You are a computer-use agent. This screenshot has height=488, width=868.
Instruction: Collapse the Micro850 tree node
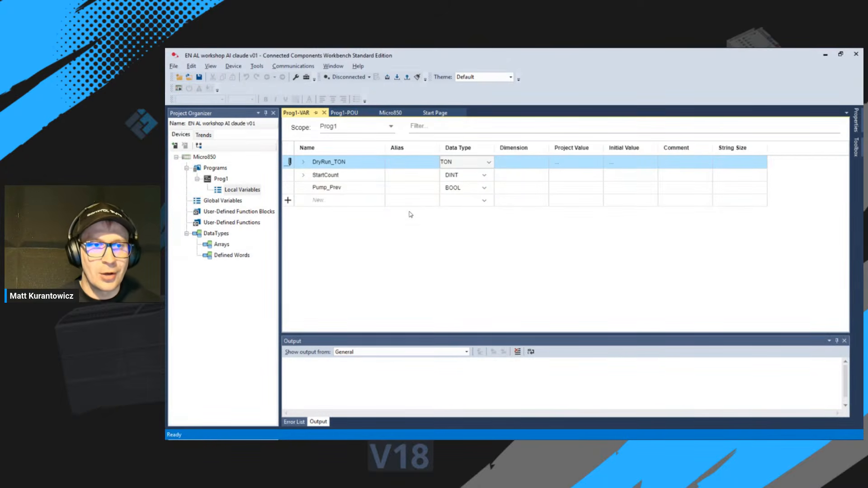point(176,157)
